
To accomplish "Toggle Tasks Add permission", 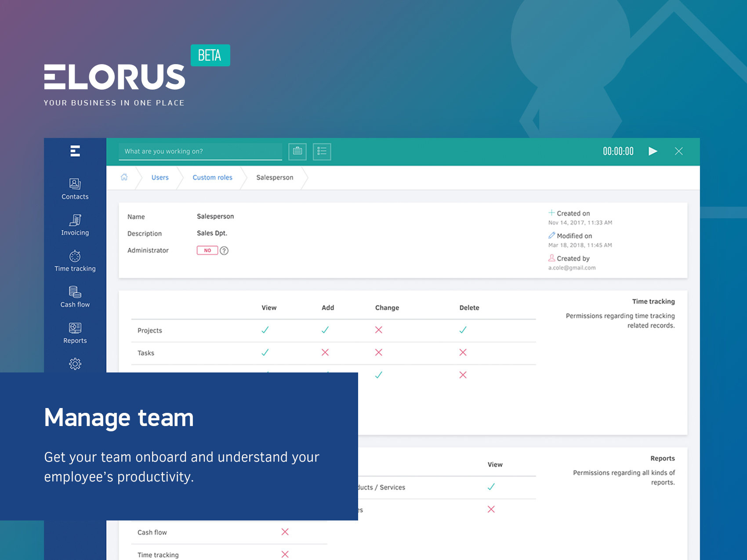I will (325, 352).
